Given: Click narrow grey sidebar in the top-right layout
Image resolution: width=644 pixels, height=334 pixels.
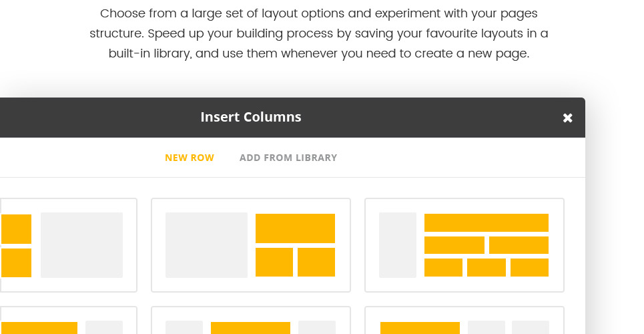Looking at the screenshot, I should pyautogui.click(x=397, y=245).
